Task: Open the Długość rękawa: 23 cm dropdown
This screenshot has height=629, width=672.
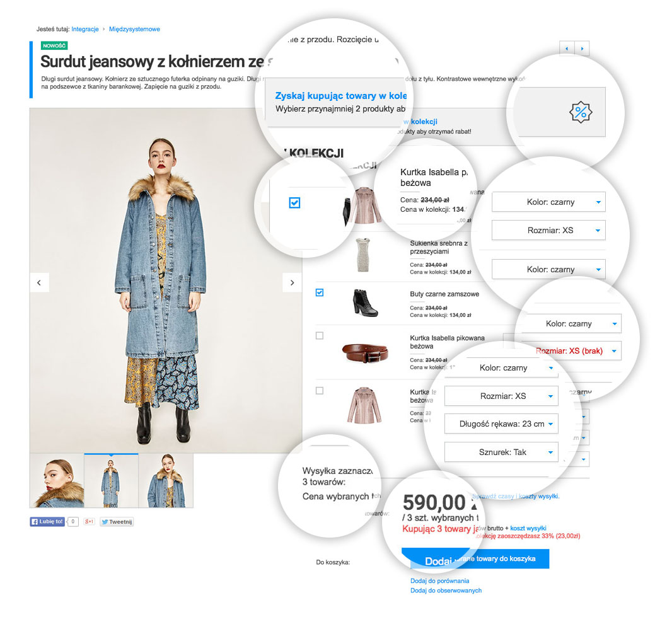Action: pos(501,424)
